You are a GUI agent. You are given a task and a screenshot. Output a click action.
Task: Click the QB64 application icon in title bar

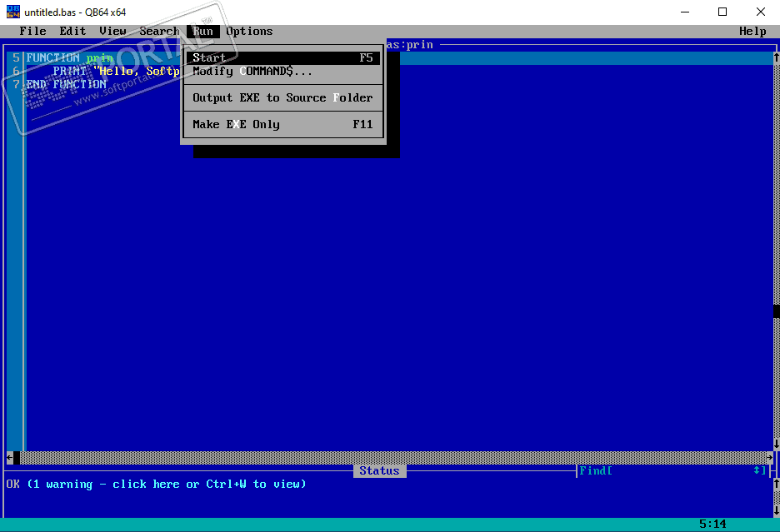pyautogui.click(x=13, y=12)
